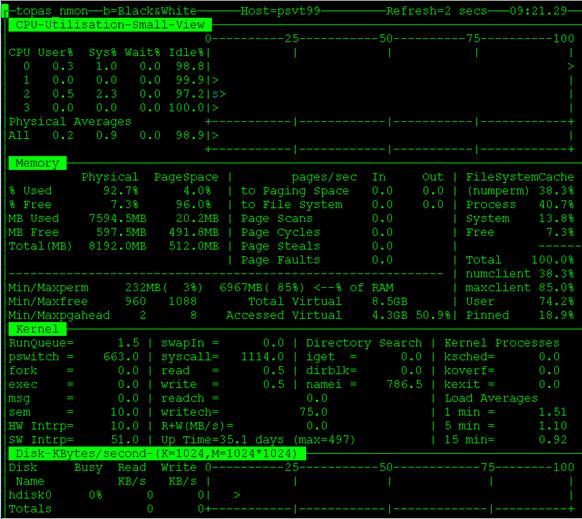
Task: Click Refresh=2 secs in the title line
Action: pyautogui.click(x=436, y=11)
